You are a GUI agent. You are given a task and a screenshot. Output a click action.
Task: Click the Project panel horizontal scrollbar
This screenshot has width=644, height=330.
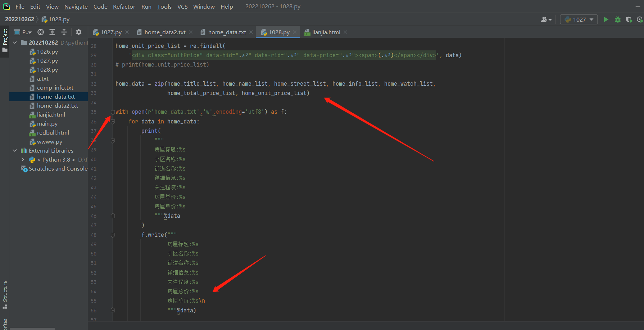(x=32, y=329)
